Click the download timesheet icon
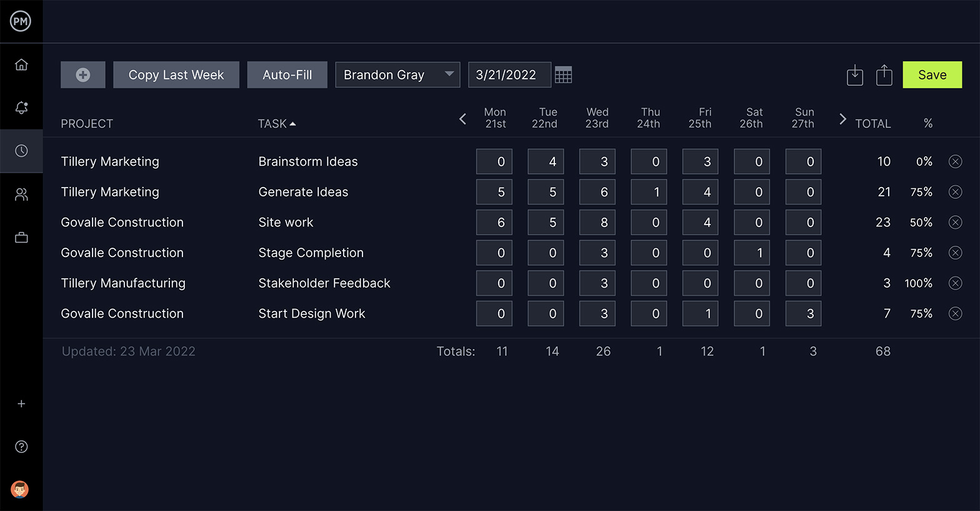This screenshot has width=980, height=511. click(x=854, y=75)
